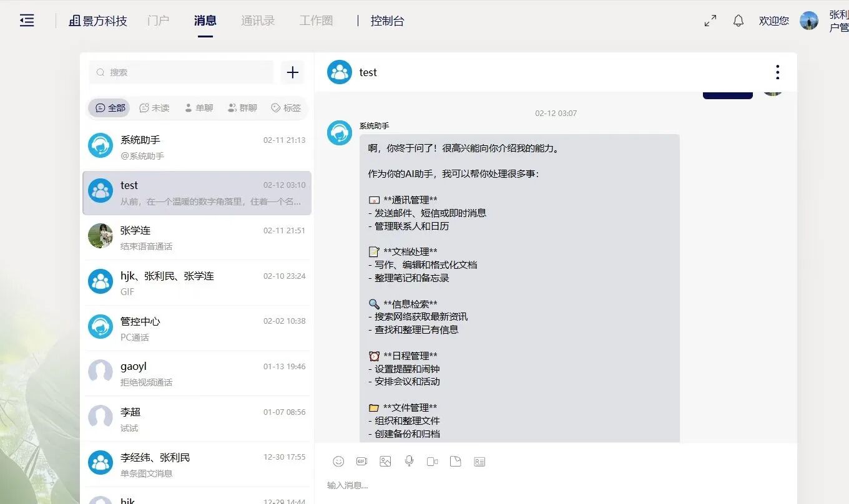Image resolution: width=849 pixels, height=504 pixels.
Task: Open the 李超 conversation
Action: pos(197,419)
